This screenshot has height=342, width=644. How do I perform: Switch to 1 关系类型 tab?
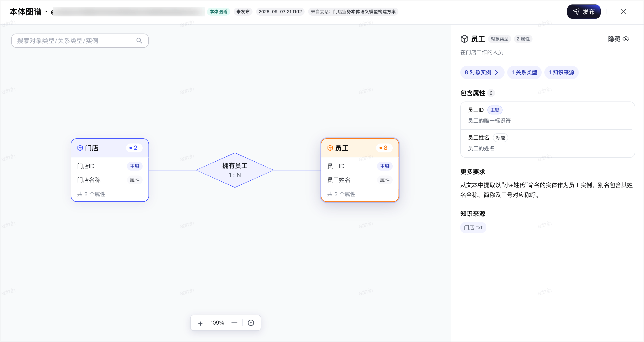click(x=524, y=72)
